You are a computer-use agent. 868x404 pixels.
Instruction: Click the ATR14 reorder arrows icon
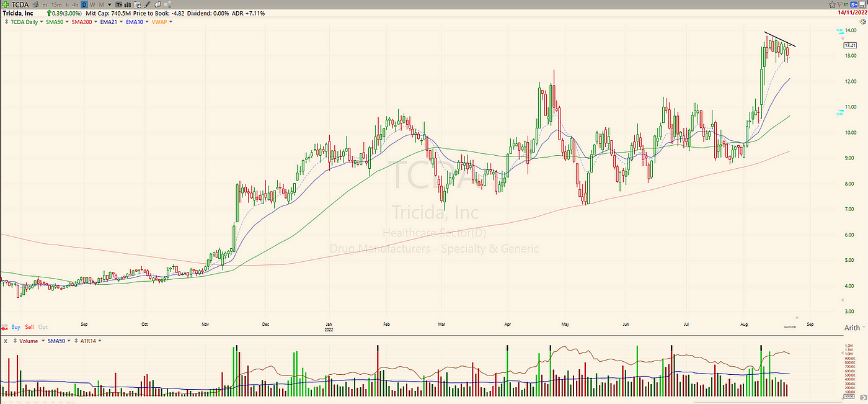[x=76, y=341]
